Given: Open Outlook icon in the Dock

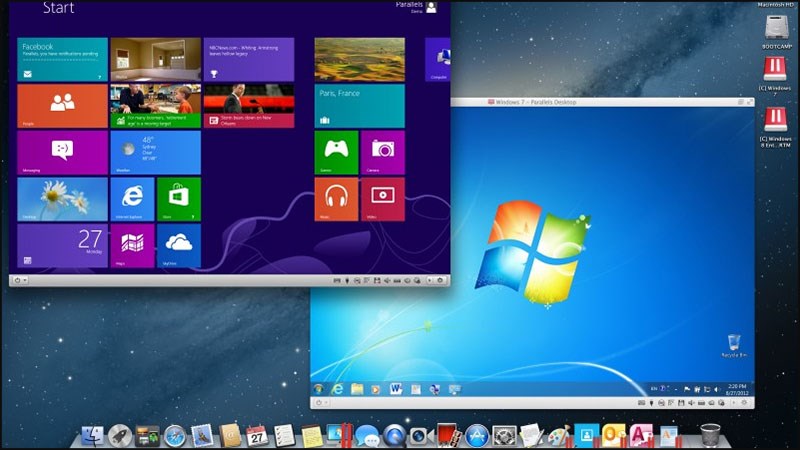Looking at the screenshot, I should tap(613, 435).
